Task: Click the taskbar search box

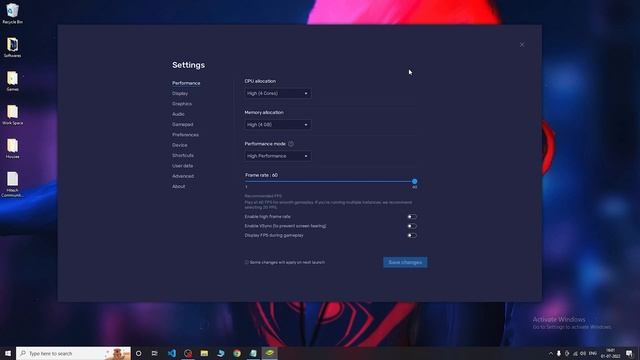Action: point(73,353)
